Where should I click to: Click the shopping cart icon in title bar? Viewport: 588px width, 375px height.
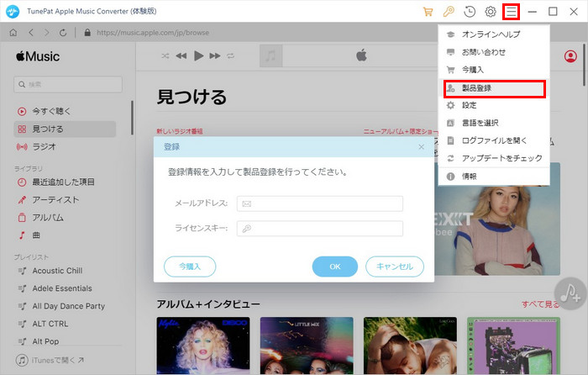click(x=428, y=12)
